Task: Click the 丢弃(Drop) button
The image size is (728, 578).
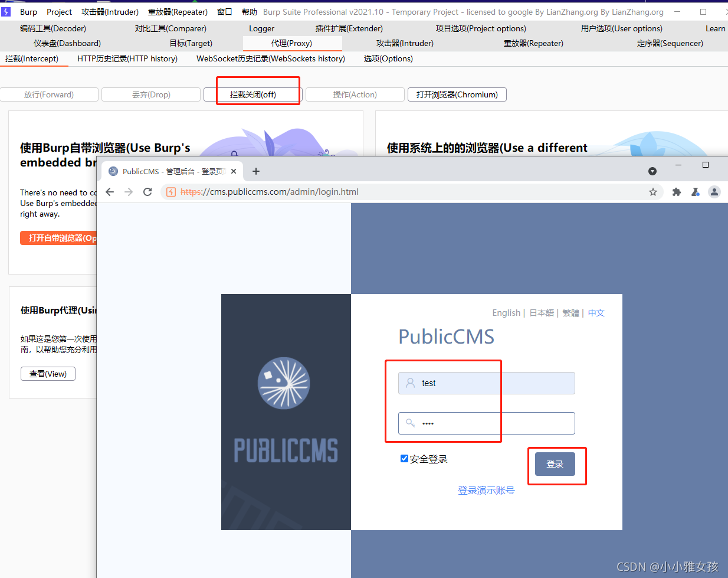Action: (x=151, y=94)
